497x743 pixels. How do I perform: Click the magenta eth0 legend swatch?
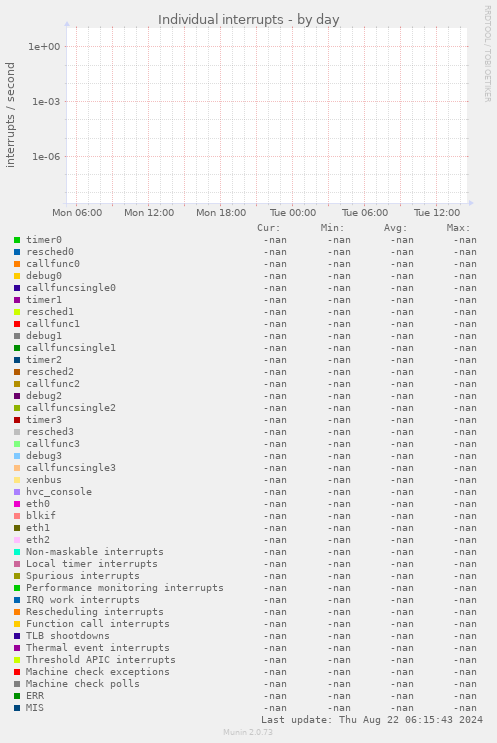pos(17,504)
